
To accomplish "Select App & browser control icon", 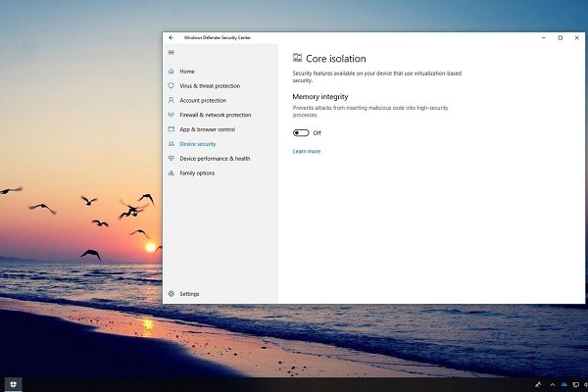I will click(171, 129).
